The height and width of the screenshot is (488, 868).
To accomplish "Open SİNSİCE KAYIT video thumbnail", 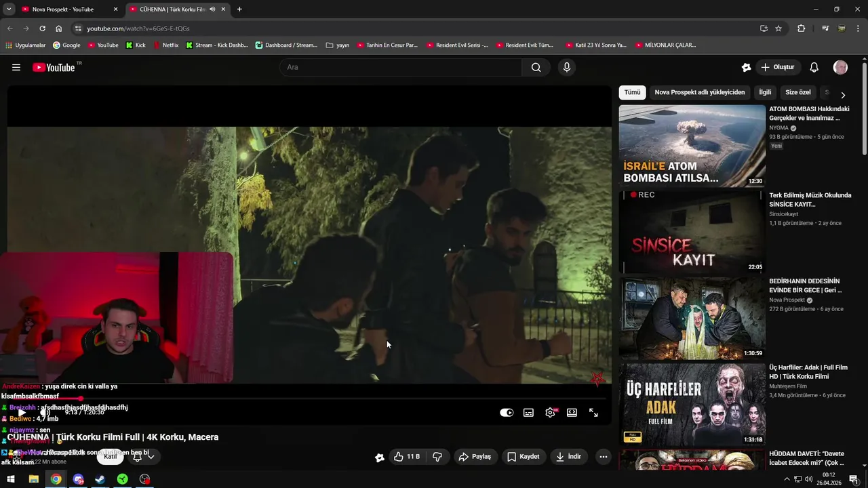I will (692, 232).
